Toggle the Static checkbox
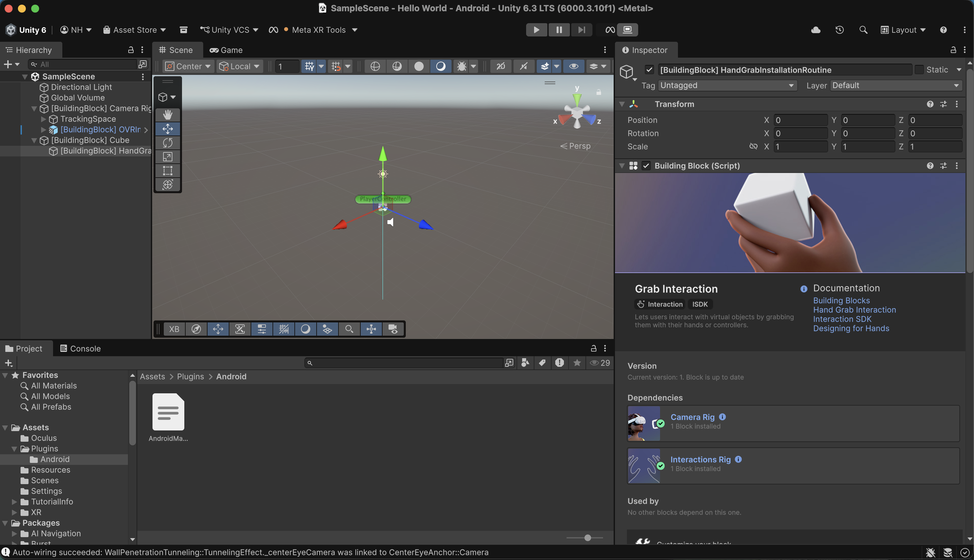This screenshot has width=974, height=560. [x=919, y=70]
